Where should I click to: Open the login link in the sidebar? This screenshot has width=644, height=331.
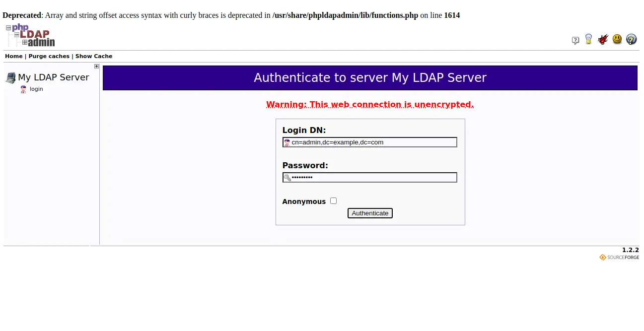(36, 89)
